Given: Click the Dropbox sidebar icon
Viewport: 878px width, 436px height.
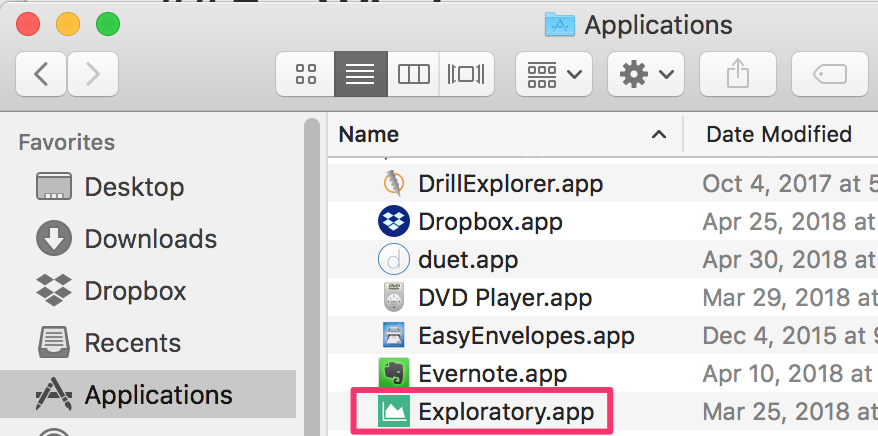Looking at the screenshot, I should pos(54,290).
